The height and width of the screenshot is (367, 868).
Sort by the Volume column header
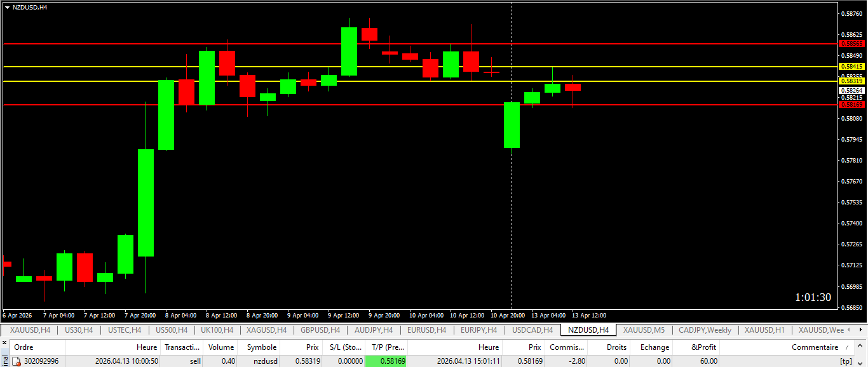(x=221, y=347)
